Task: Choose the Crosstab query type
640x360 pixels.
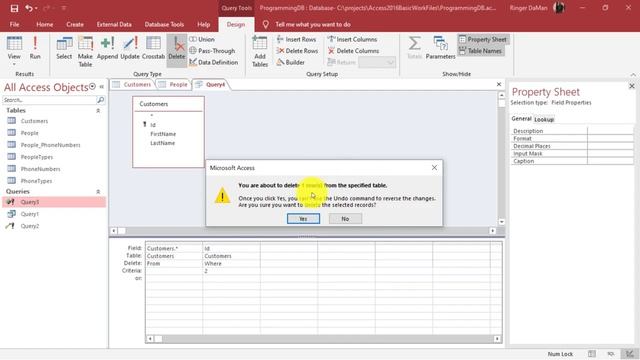Action: click(x=153, y=48)
